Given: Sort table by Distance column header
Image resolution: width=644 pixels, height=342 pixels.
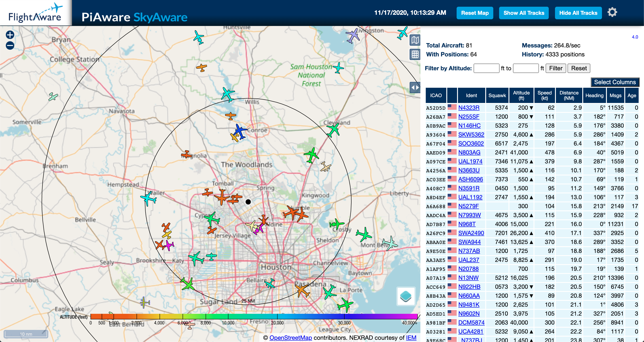Looking at the screenshot, I should 569,95.
